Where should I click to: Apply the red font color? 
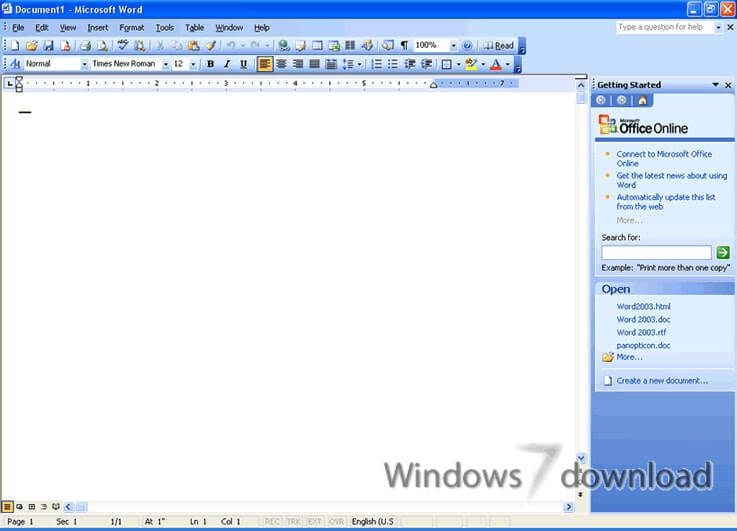[x=495, y=64]
